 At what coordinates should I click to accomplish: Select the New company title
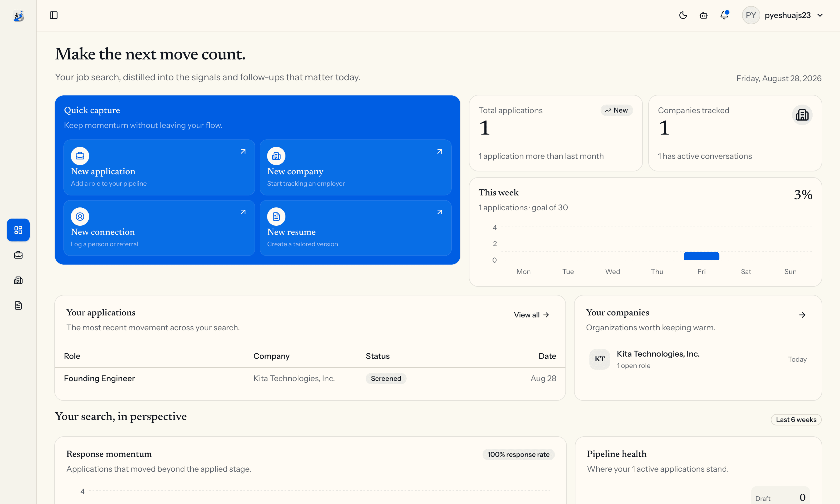pyautogui.click(x=295, y=171)
